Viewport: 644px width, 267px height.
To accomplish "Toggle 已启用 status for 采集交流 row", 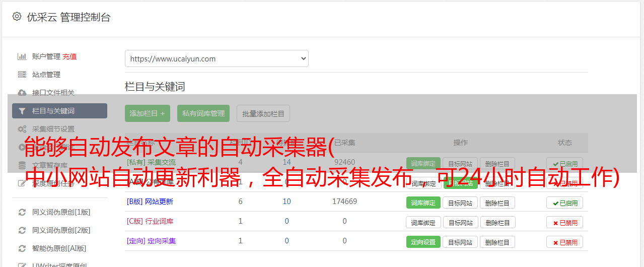I will pos(565,164).
